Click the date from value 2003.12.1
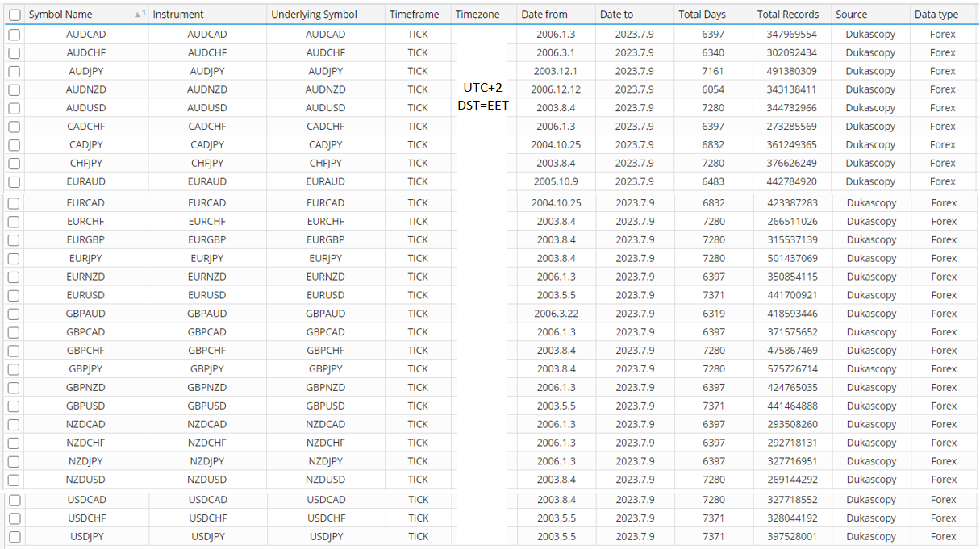The image size is (980, 549). click(x=556, y=72)
